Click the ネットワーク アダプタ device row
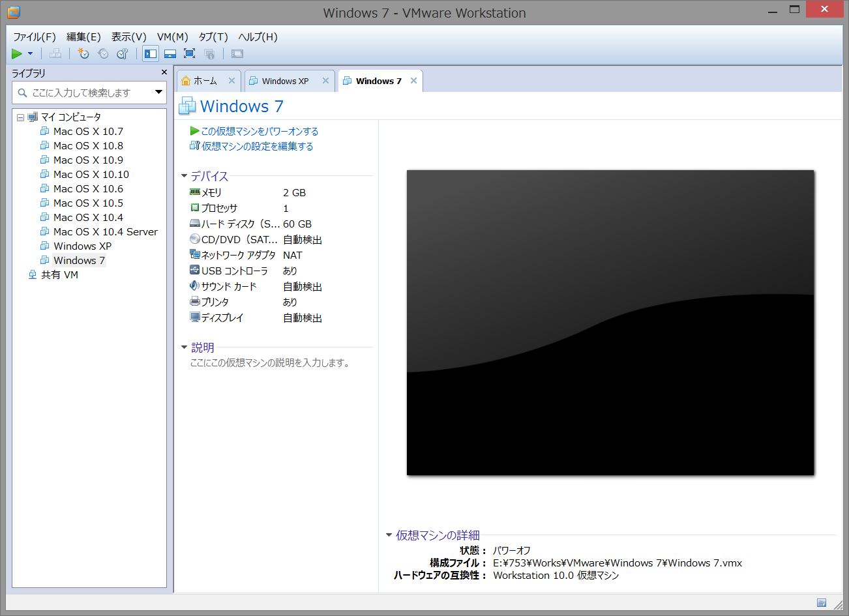Image resolution: width=849 pixels, height=616 pixels. coord(281,255)
